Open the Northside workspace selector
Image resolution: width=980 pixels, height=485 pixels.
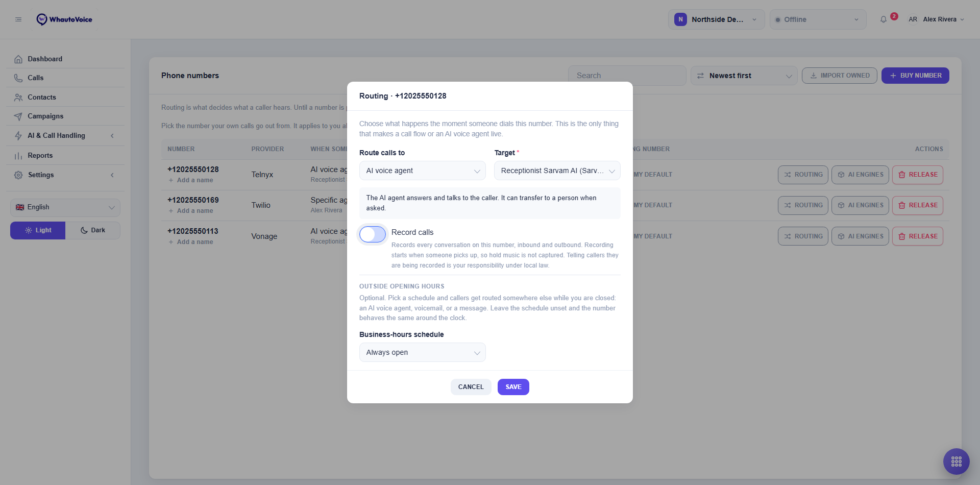716,19
